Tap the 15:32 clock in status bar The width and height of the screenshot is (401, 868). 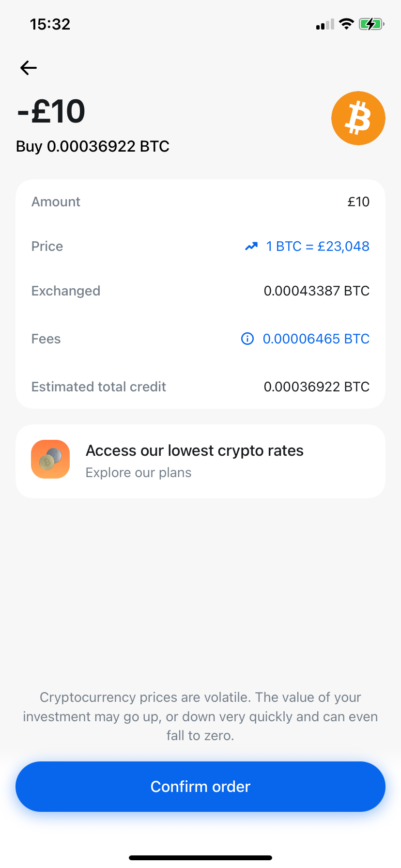(x=50, y=24)
